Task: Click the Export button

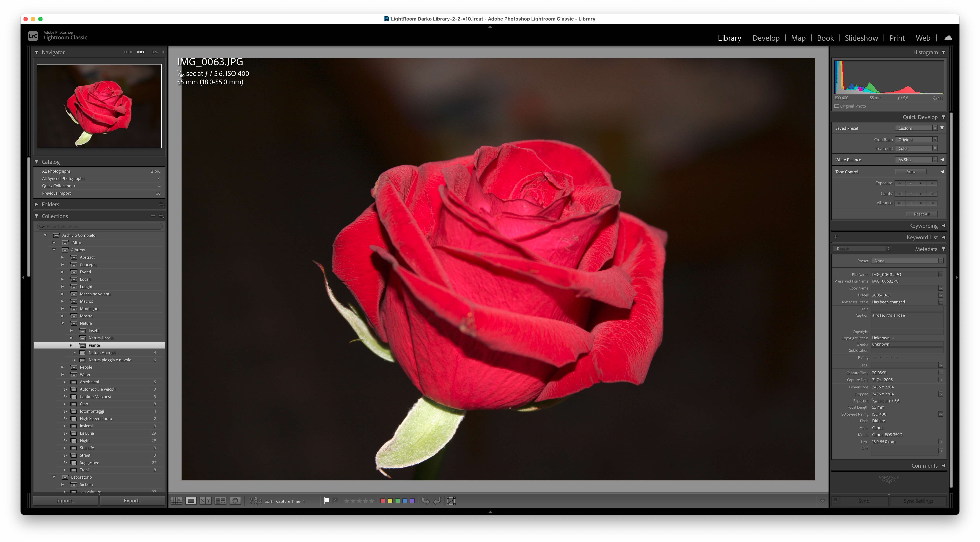Action: (x=132, y=501)
